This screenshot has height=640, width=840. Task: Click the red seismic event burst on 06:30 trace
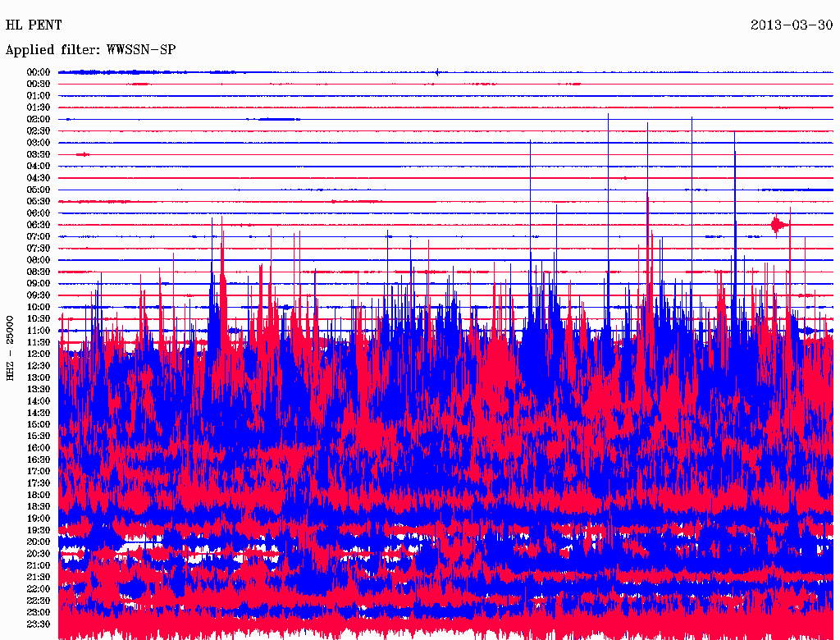tap(778, 225)
